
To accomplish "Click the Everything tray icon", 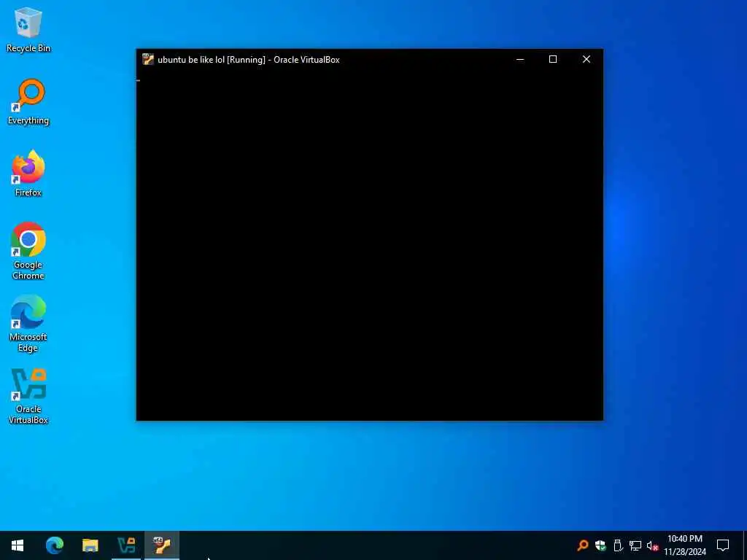I will point(583,545).
